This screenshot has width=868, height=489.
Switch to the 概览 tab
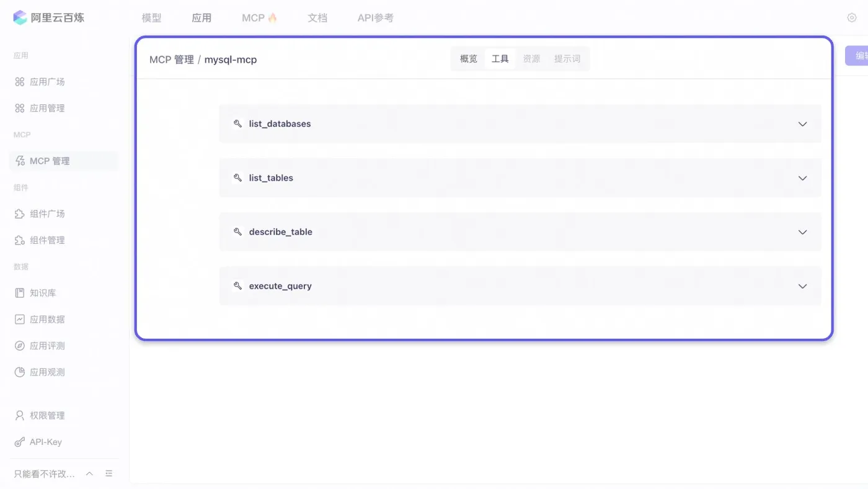[469, 59]
